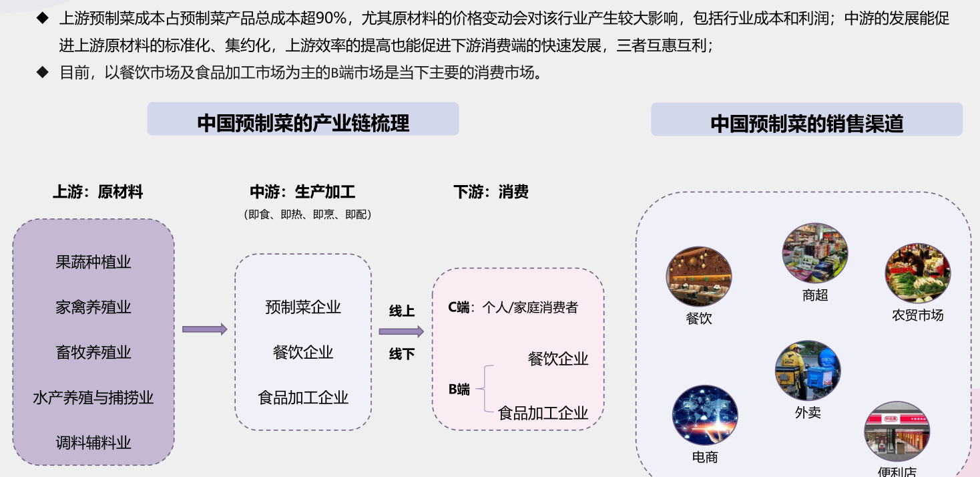Click the 农贸市场 market circular image
This screenshot has height=477, width=980.
[917, 273]
